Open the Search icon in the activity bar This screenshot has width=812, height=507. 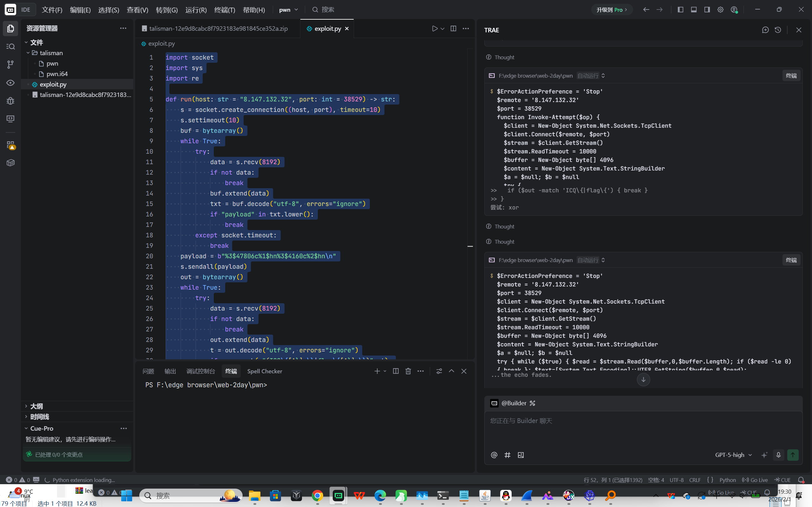[10, 46]
